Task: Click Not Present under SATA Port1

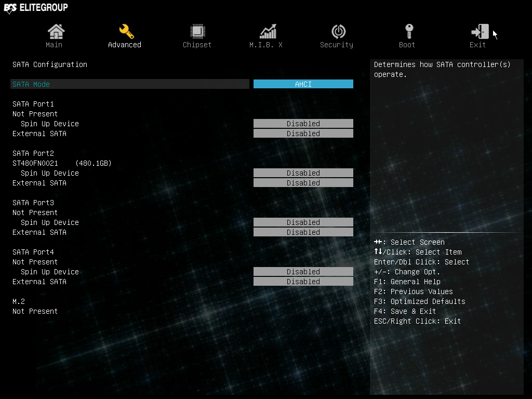Action: [x=35, y=114]
